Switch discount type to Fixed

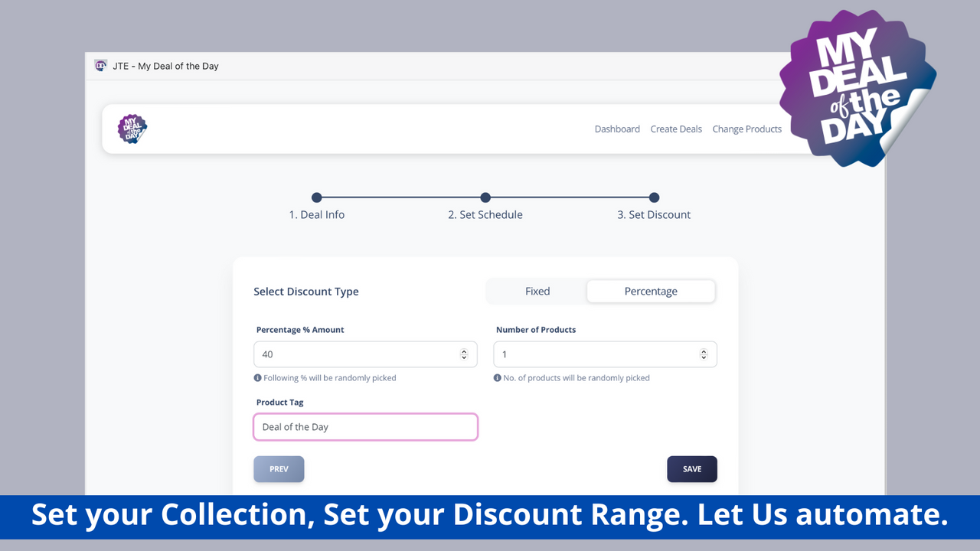(537, 292)
